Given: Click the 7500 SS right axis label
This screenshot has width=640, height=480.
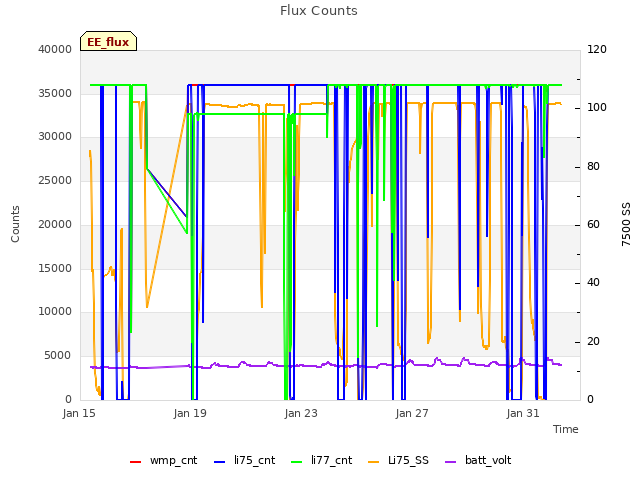Looking at the screenshot, I should (626, 224).
